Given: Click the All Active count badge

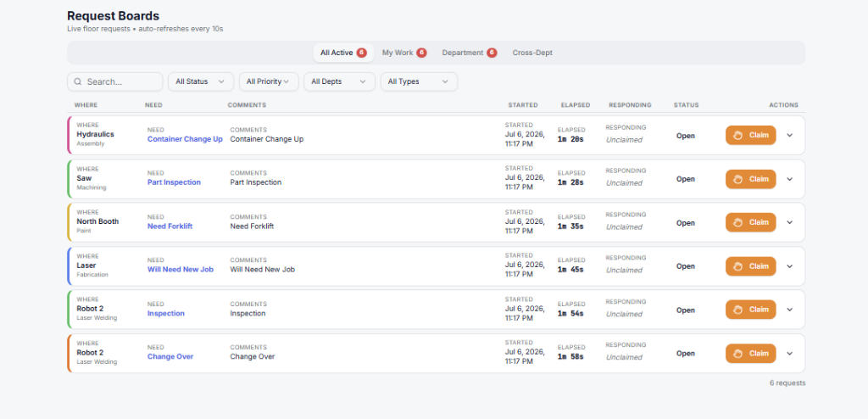Looking at the screenshot, I should tap(361, 53).
